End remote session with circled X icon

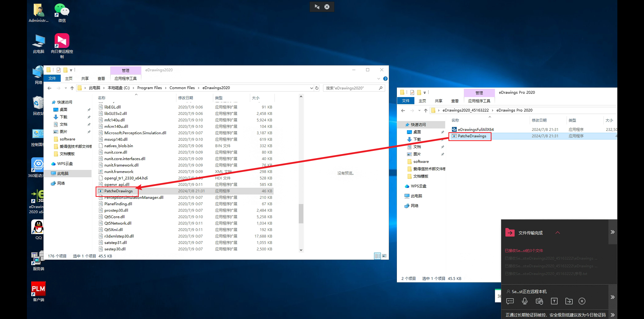pyautogui.click(x=582, y=301)
